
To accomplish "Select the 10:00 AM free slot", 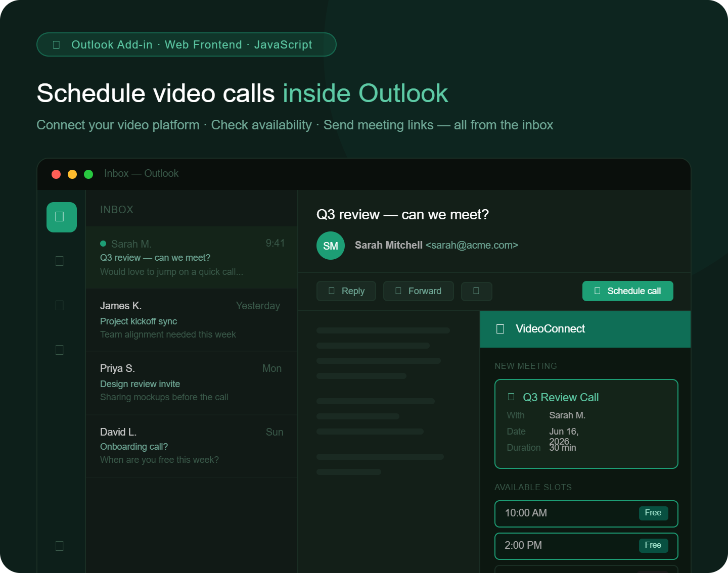I will (586, 513).
